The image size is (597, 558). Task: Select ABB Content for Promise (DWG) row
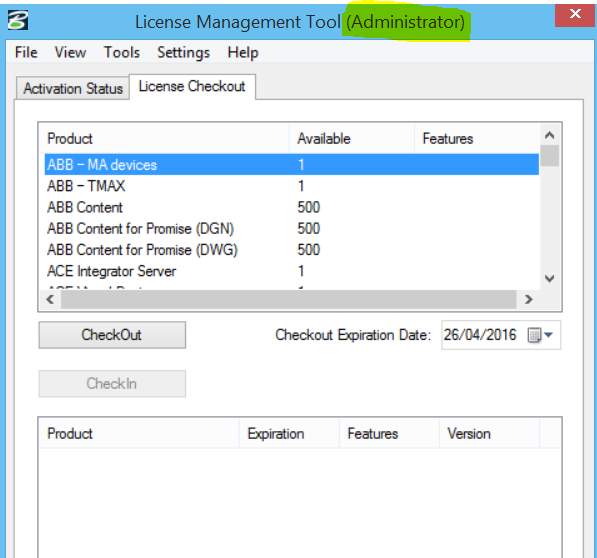292,250
